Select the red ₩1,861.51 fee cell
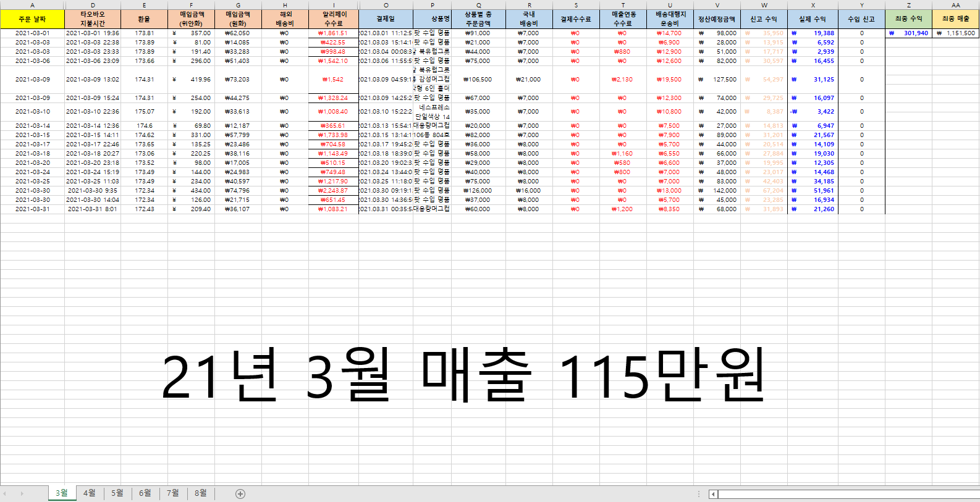This screenshot has width=980, height=502. tap(334, 33)
